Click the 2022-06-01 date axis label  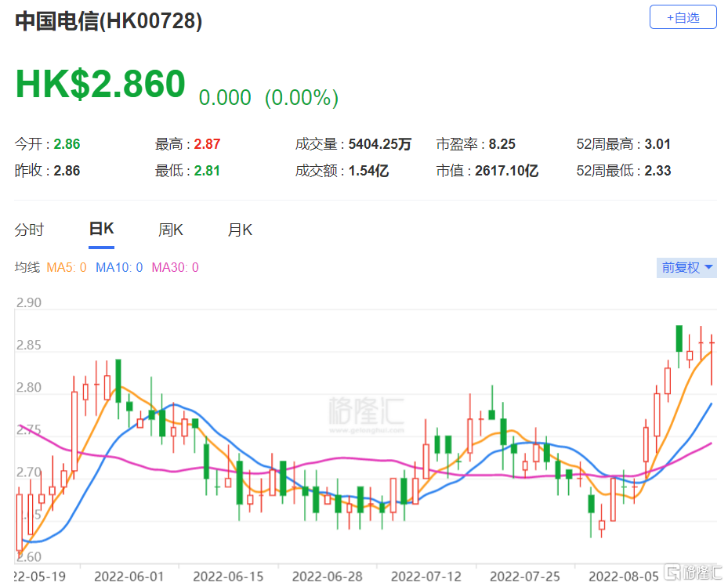click(x=129, y=577)
